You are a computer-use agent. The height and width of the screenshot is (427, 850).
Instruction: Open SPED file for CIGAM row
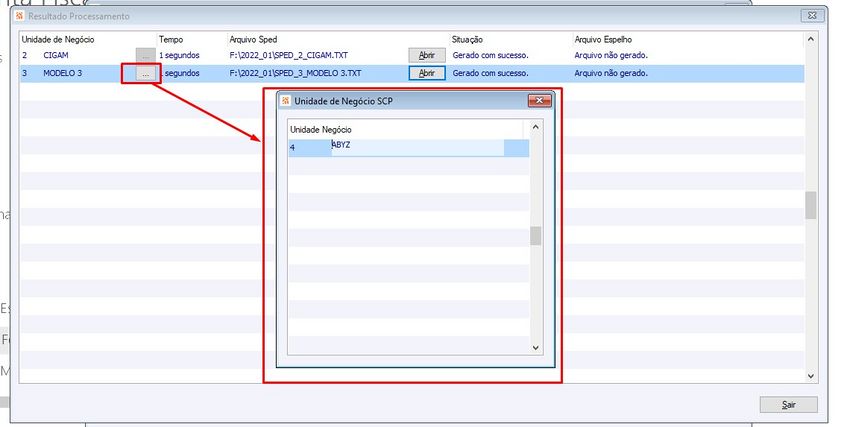pos(427,55)
